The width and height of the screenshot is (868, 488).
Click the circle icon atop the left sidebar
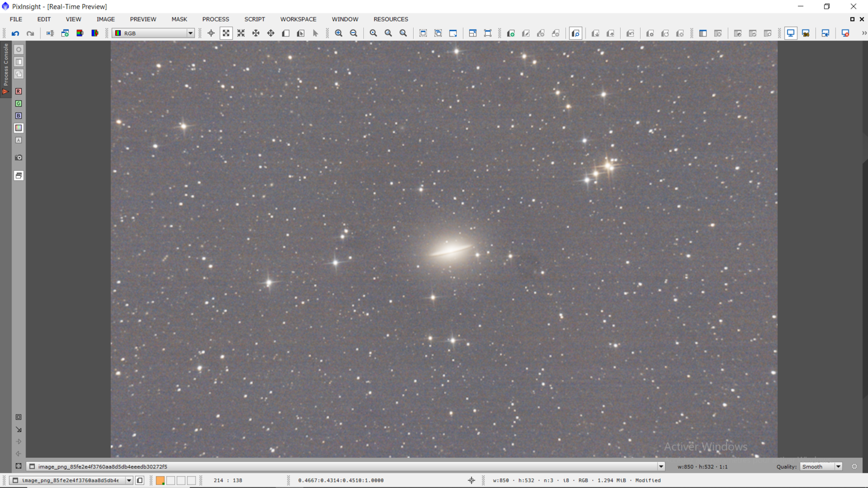click(x=19, y=50)
